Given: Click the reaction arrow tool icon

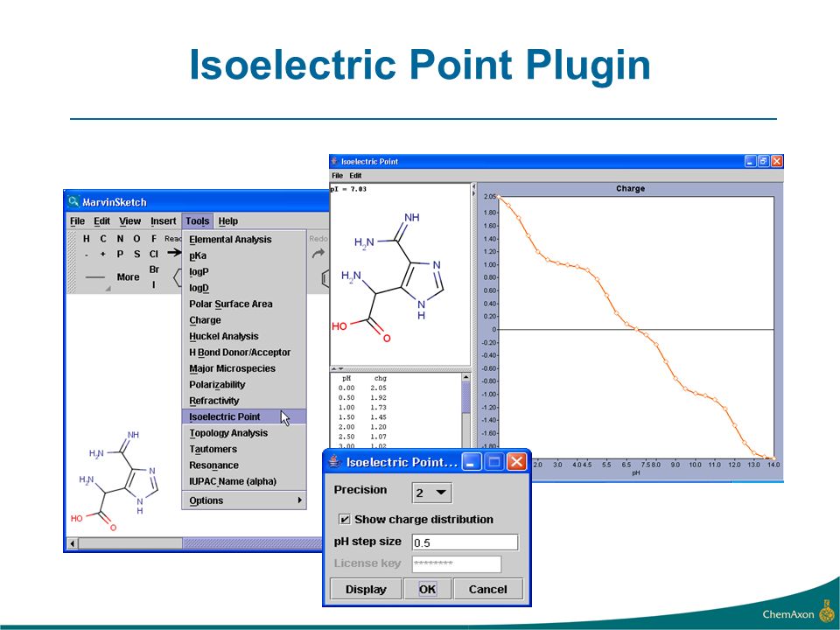Looking at the screenshot, I should click(x=173, y=252).
